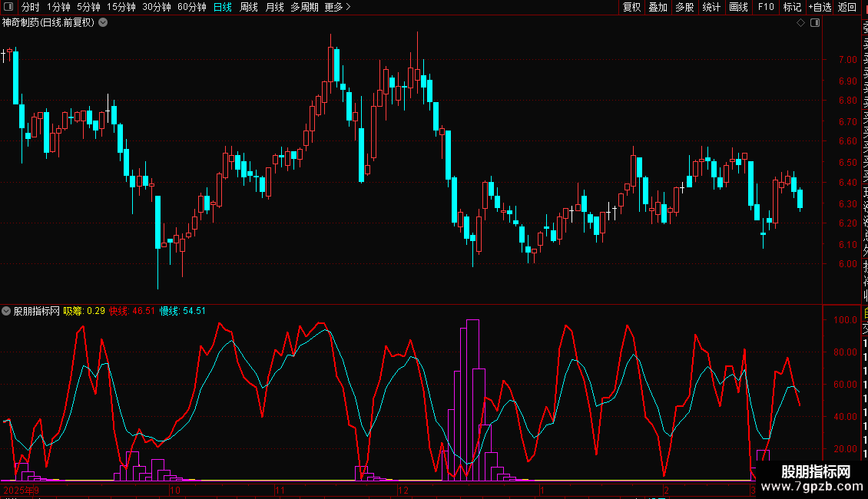Click the 6.00 price axis label

click(847, 264)
